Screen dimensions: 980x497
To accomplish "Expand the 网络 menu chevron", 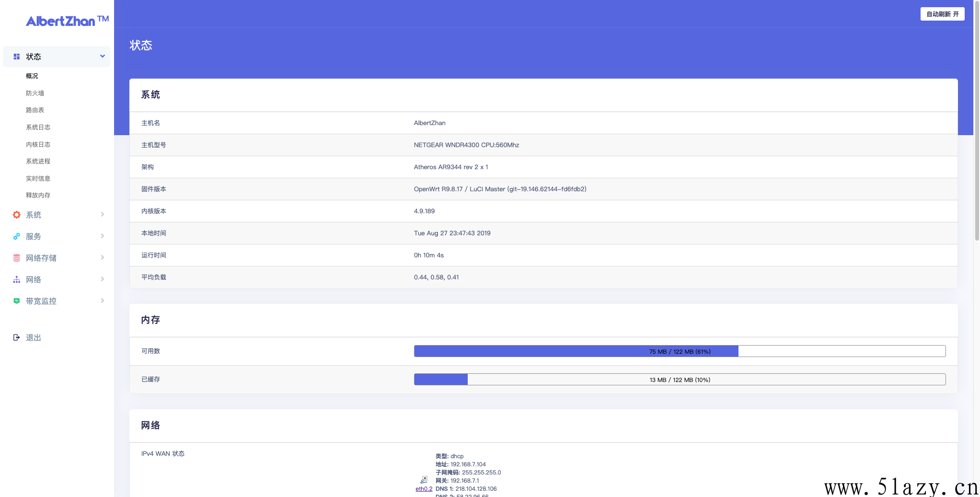I will click(103, 279).
